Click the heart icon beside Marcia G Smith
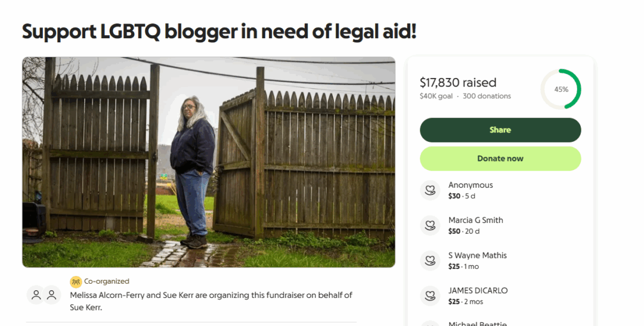Screen dimensions: 644x326 click(x=430, y=225)
